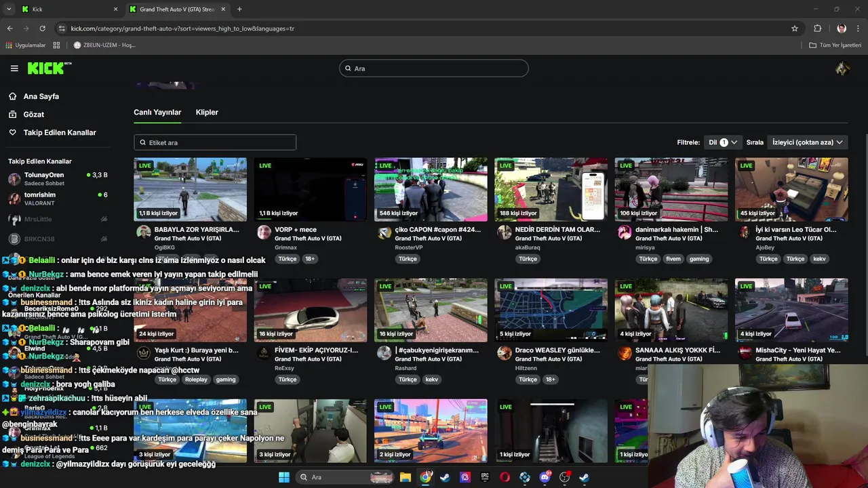The height and width of the screenshot is (488, 868).
Task: Select the Canlı Yayınlar tab
Action: (157, 113)
